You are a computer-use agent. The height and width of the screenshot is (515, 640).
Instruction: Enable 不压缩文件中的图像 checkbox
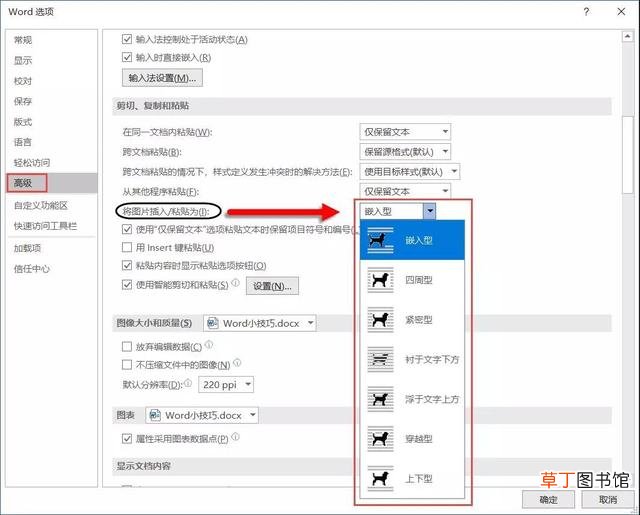[127, 364]
